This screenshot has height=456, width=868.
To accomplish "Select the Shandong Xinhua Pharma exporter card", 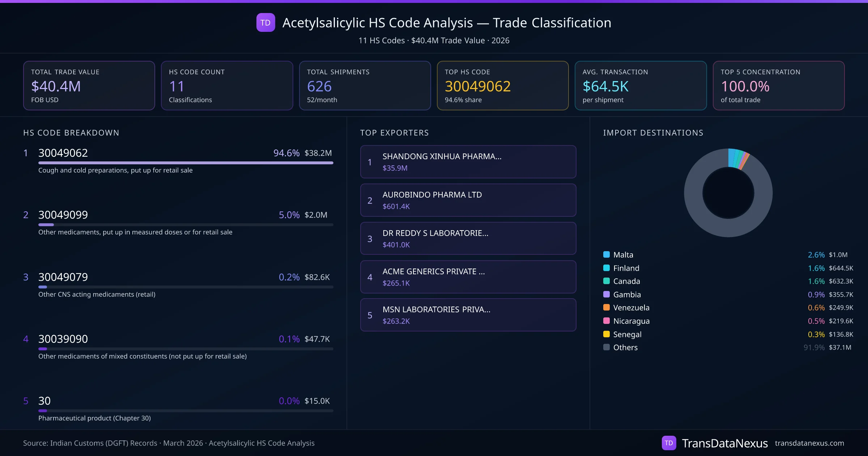I will (468, 162).
